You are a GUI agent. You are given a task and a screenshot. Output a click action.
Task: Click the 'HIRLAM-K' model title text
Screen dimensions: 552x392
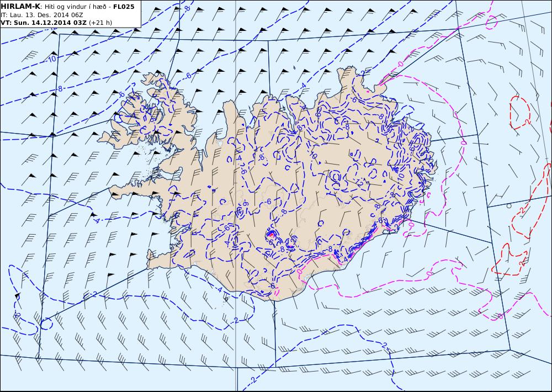click(20, 7)
